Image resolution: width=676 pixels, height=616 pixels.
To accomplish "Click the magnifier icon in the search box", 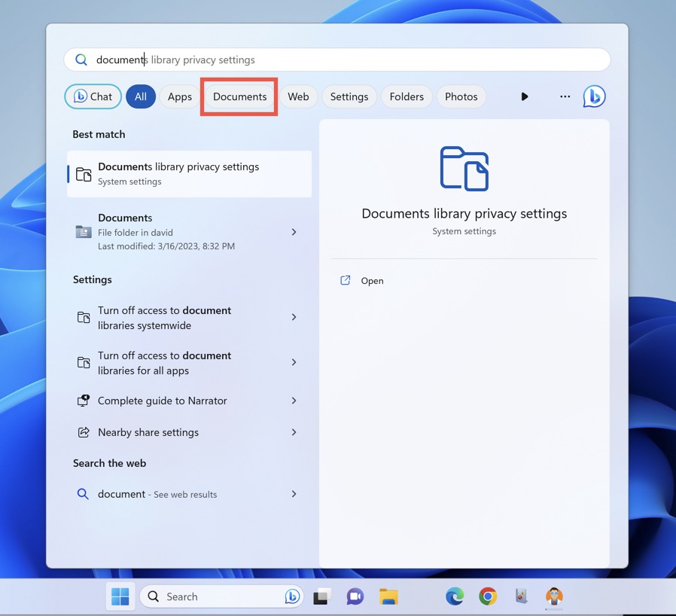I will [x=81, y=59].
